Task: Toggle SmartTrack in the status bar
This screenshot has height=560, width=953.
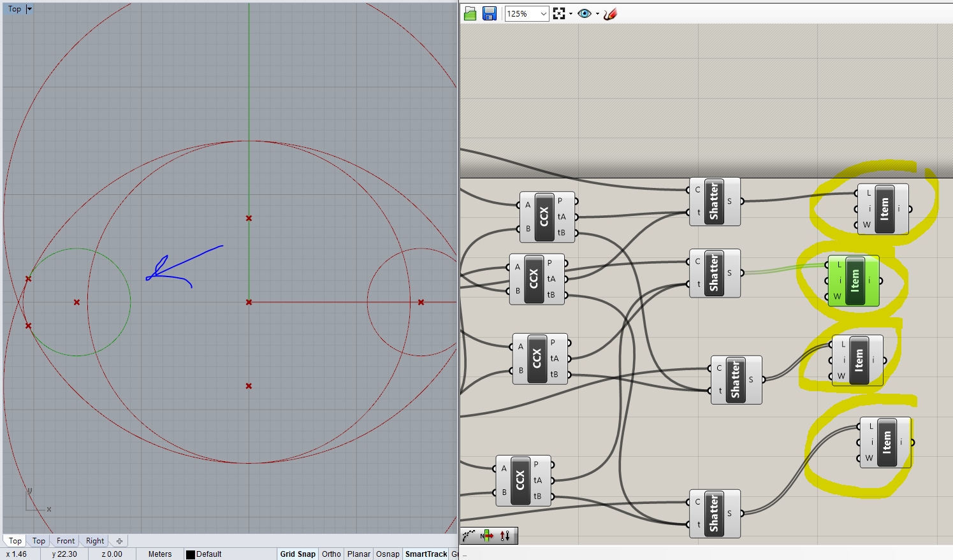Action: coord(426,554)
